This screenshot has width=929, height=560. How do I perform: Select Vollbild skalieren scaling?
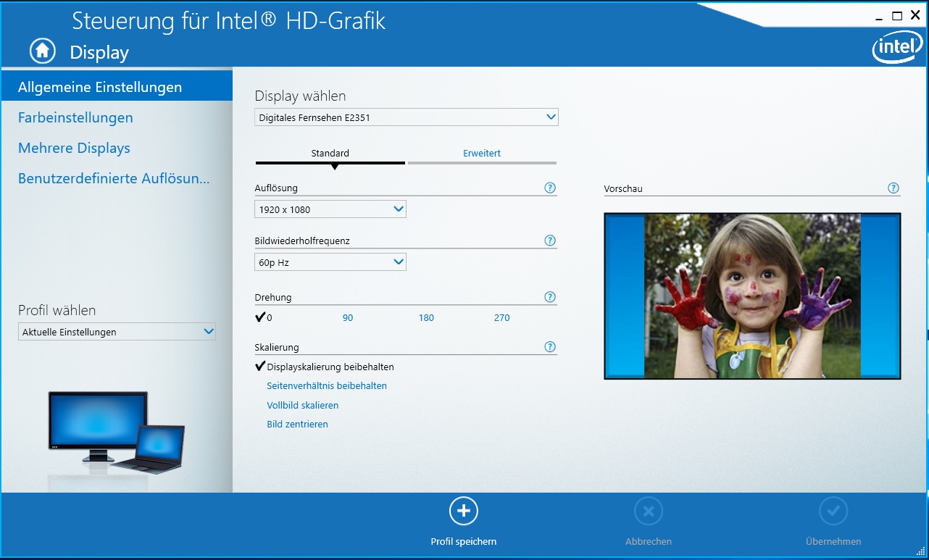(303, 405)
